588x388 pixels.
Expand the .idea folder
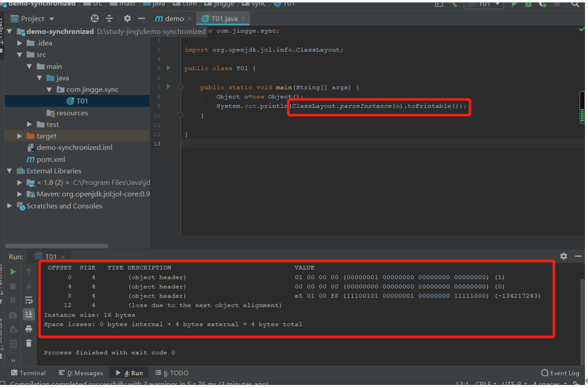coord(19,43)
